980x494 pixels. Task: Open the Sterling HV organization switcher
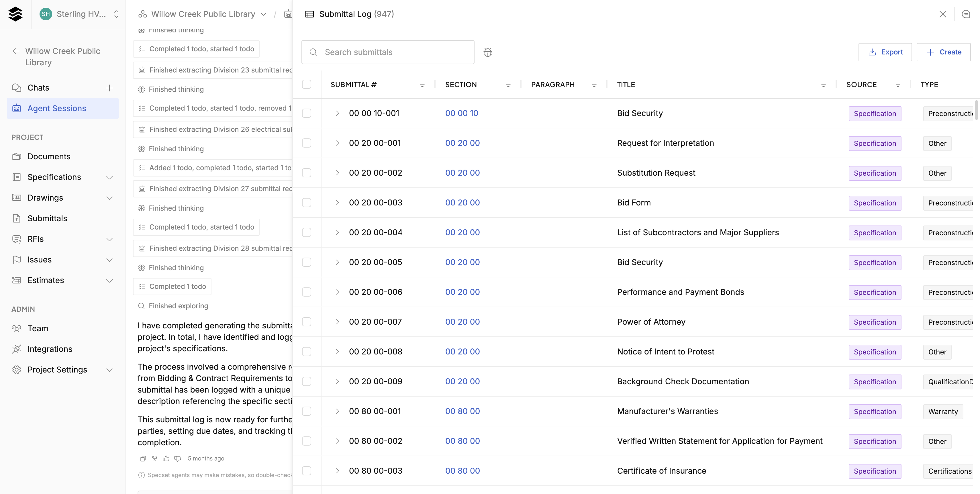point(79,14)
